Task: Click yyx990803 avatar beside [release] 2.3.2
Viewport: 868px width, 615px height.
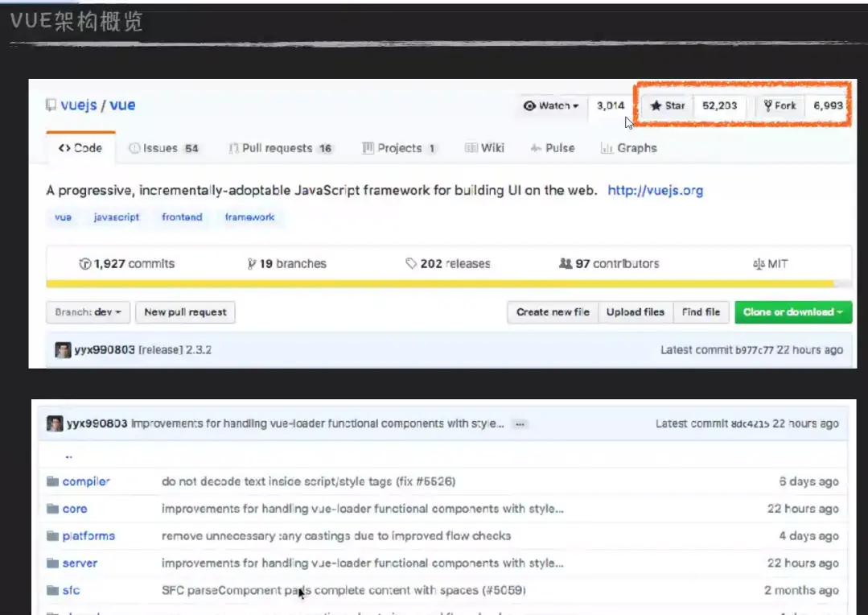Action: click(63, 350)
